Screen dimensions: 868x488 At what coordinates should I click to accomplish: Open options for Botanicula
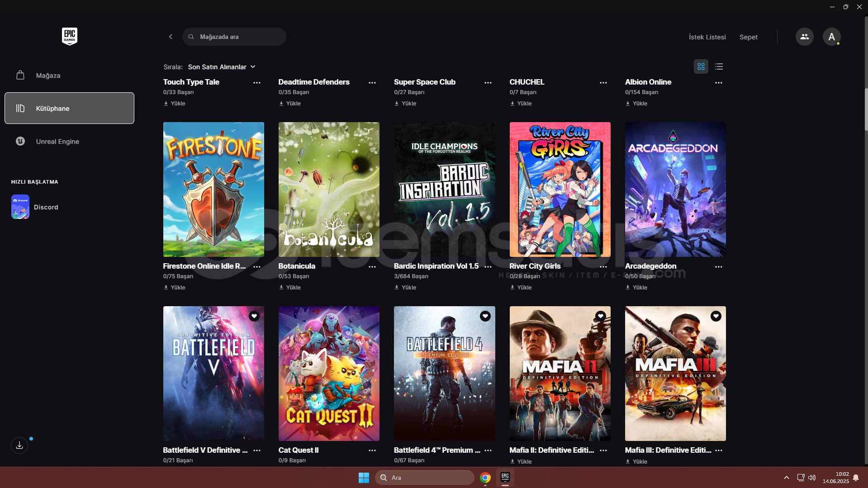(x=372, y=267)
